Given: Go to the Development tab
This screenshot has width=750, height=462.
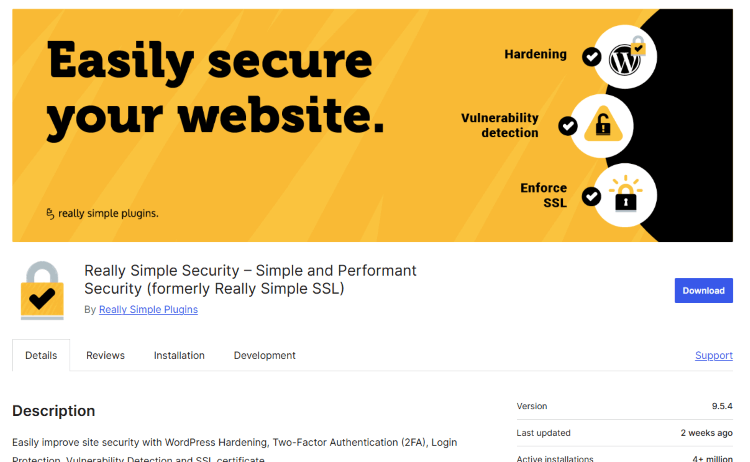Looking at the screenshot, I should tap(265, 355).
